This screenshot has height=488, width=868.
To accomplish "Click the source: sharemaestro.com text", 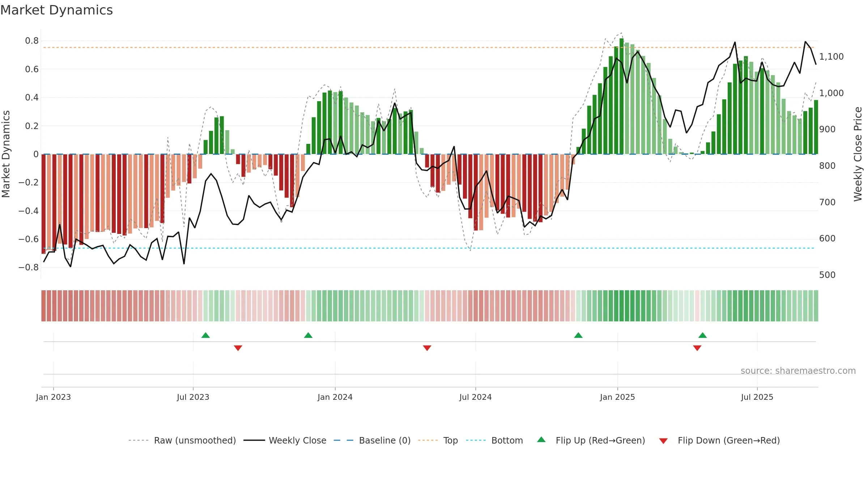I will (798, 371).
